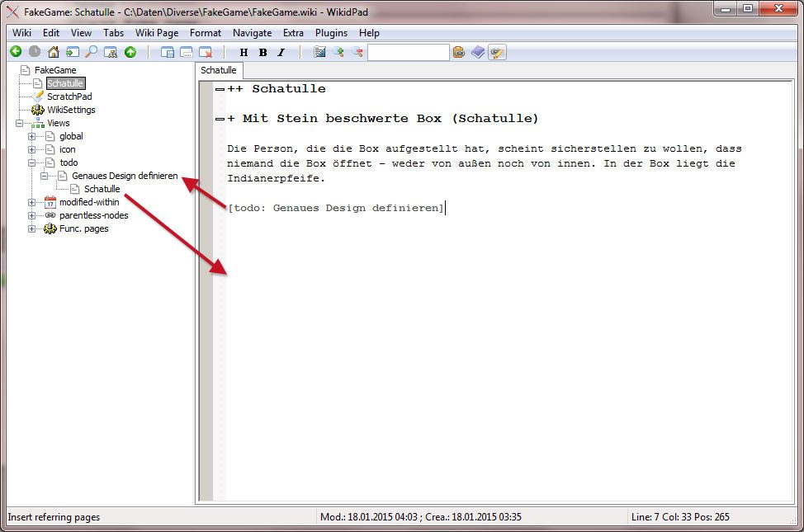Select Genaues Design definieren tree entry

click(124, 176)
